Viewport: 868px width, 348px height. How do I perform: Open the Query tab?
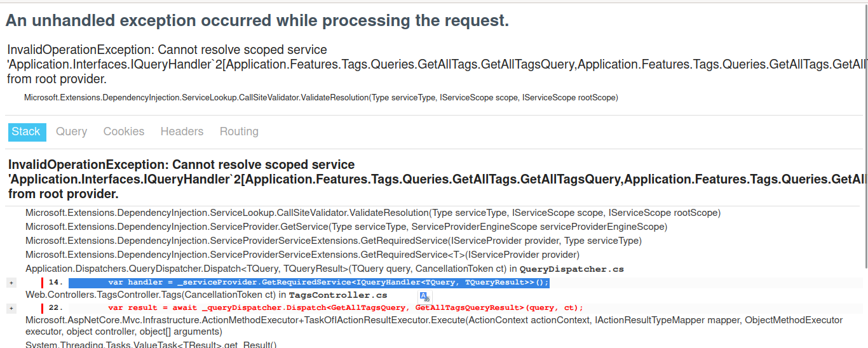click(x=71, y=131)
